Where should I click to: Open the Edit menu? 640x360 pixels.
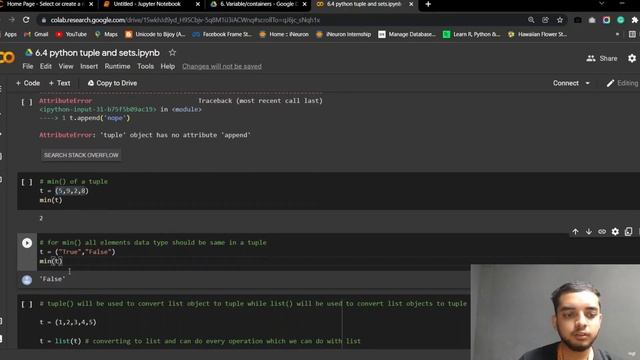pos(46,66)
